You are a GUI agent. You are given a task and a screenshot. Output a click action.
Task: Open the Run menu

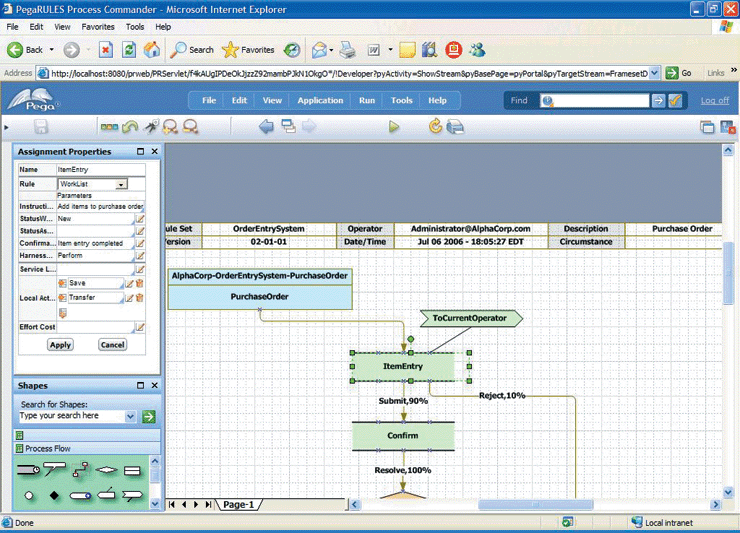click(367, 100)
